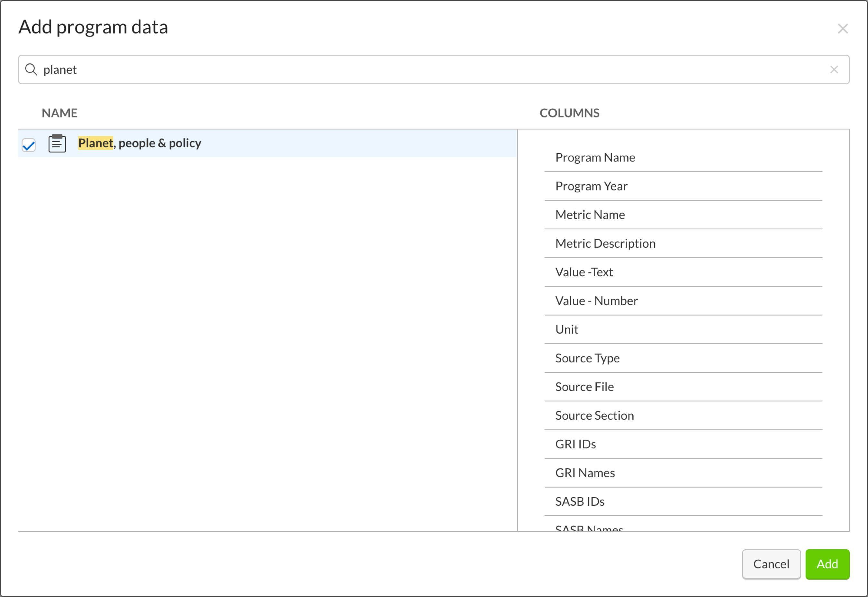Click into the planet search field
Image resolution: width=868 pixels, height=597 pixels.
(x=434, y=69)
